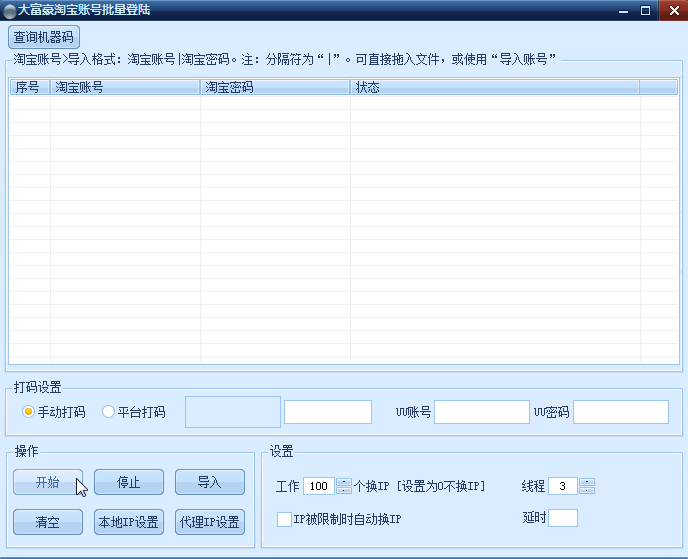The image size is (688, 559).
Task: Click the captcha image box in 打码设置
Action: coord(233,412)
